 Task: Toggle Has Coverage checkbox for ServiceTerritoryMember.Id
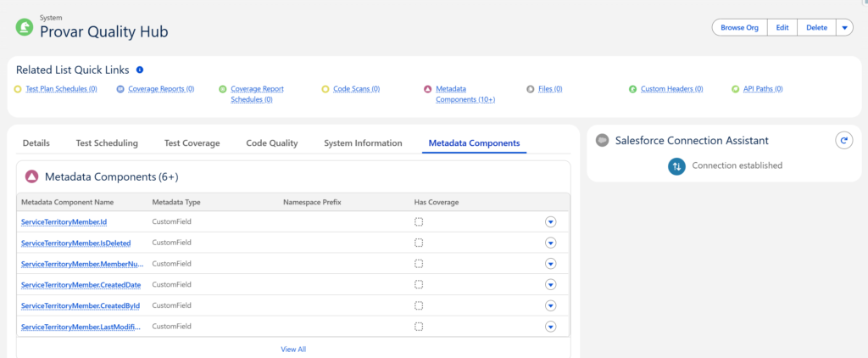pos(419,221)
